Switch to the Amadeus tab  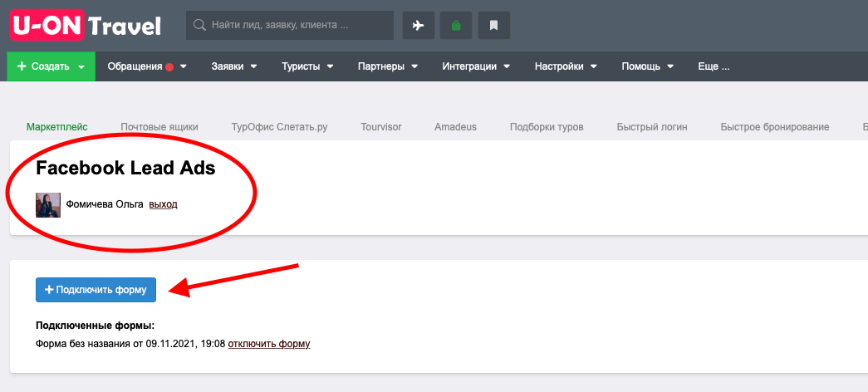coord(455,127)
